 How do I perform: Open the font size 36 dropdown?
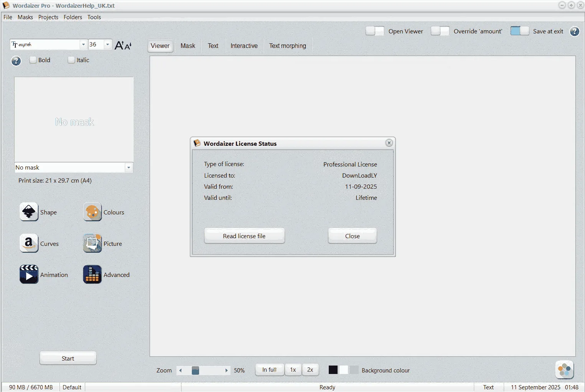(107, 44)
